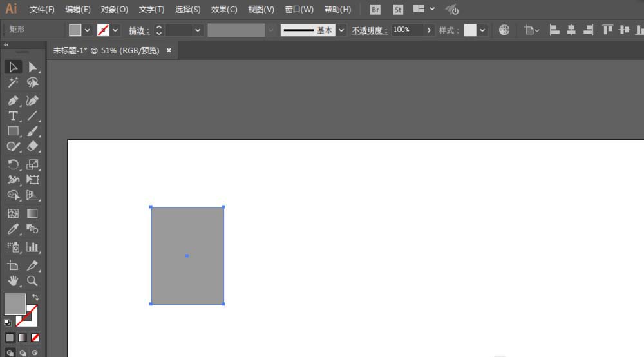Image resolution: width=644 pixels, height=357 pixels.
Task: Open Recolor Artwork wheel icon
Action: 504,30
